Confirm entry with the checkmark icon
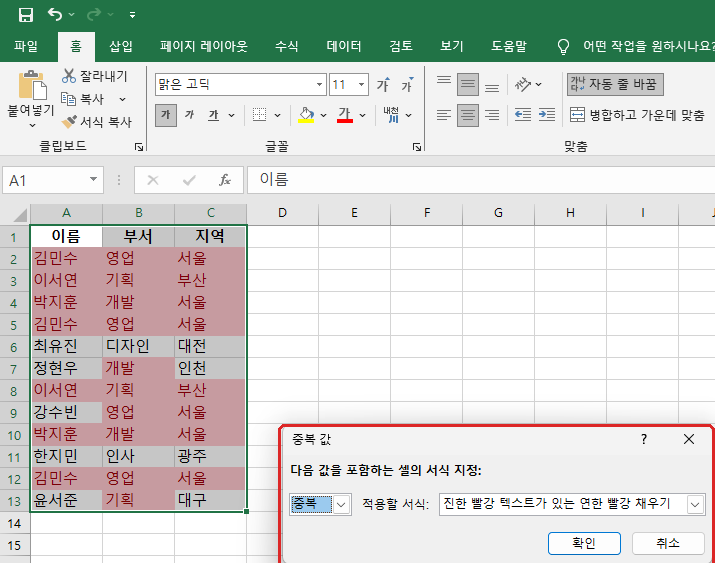Screen dimensions: 715x563 189,181
